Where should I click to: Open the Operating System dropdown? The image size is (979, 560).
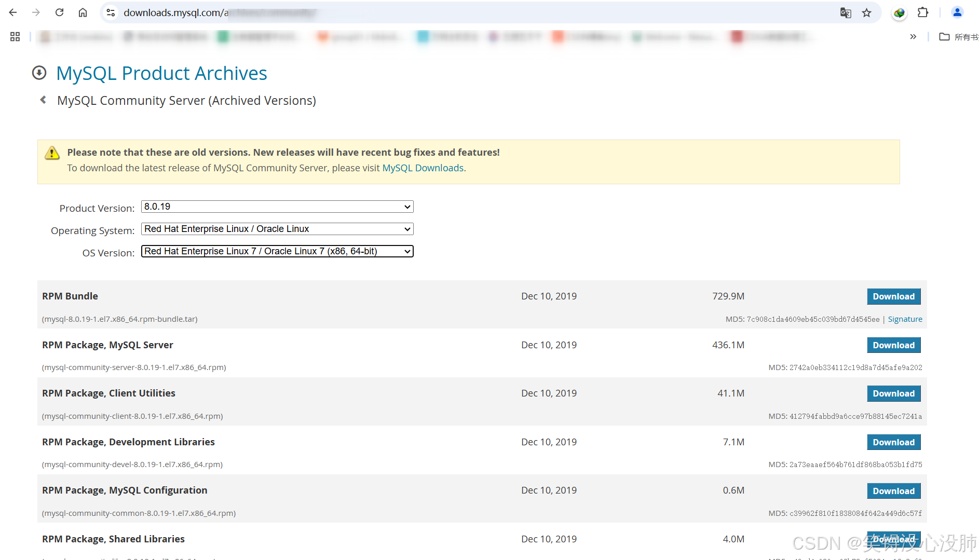pos(277,229)
